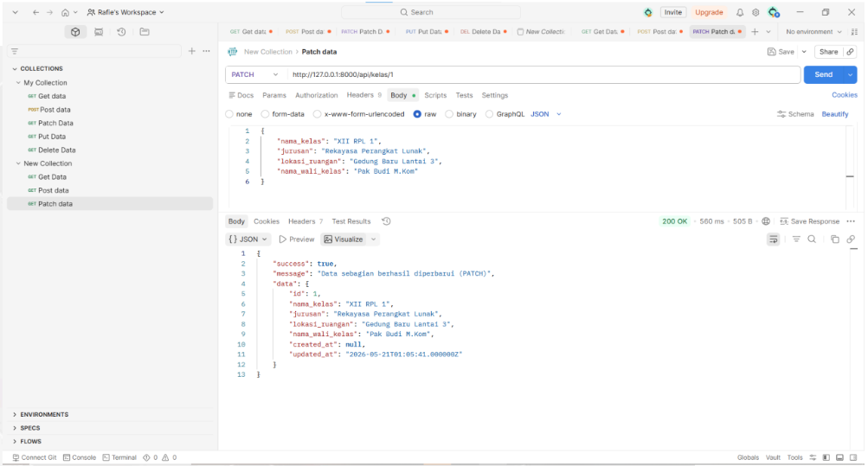Open the Flows folder sidebar icon

[145, 32]
